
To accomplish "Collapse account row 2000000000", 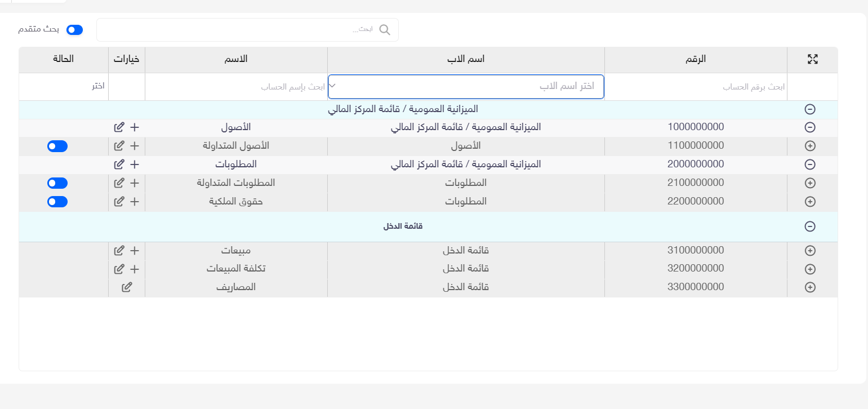I will [810, 165].
